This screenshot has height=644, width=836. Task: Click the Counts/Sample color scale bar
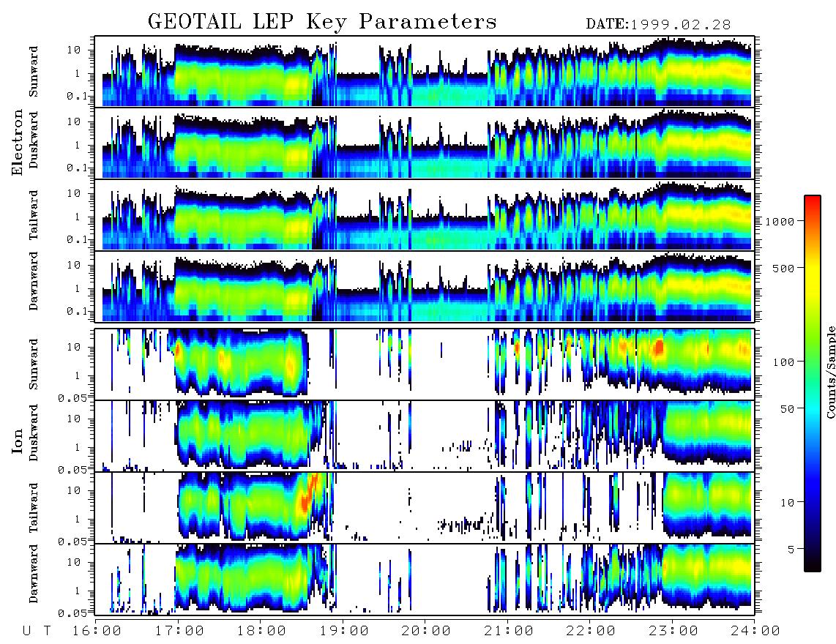pos(813,384)
